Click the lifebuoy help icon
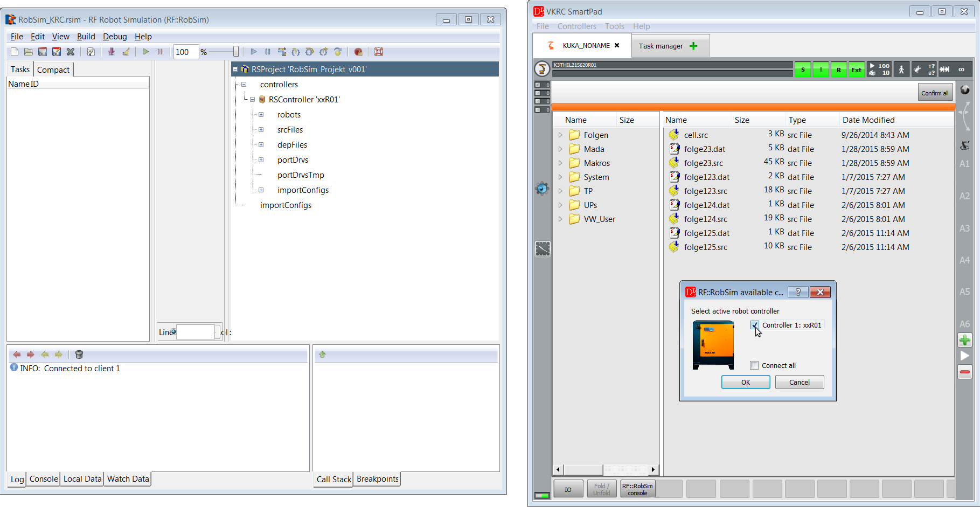980x507 pixels. [x=379, y=52]
